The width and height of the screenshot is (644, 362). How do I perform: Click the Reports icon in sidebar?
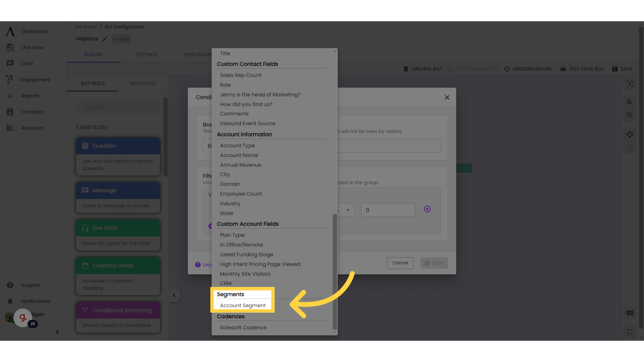tap(10, 96)
